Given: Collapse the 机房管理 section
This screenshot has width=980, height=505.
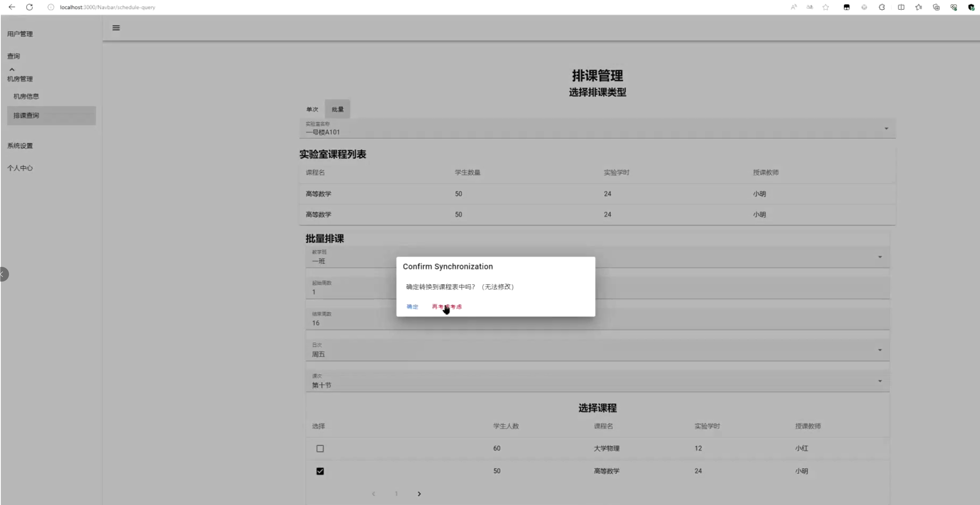Looking at the screenshot, I should pos(12,69).
